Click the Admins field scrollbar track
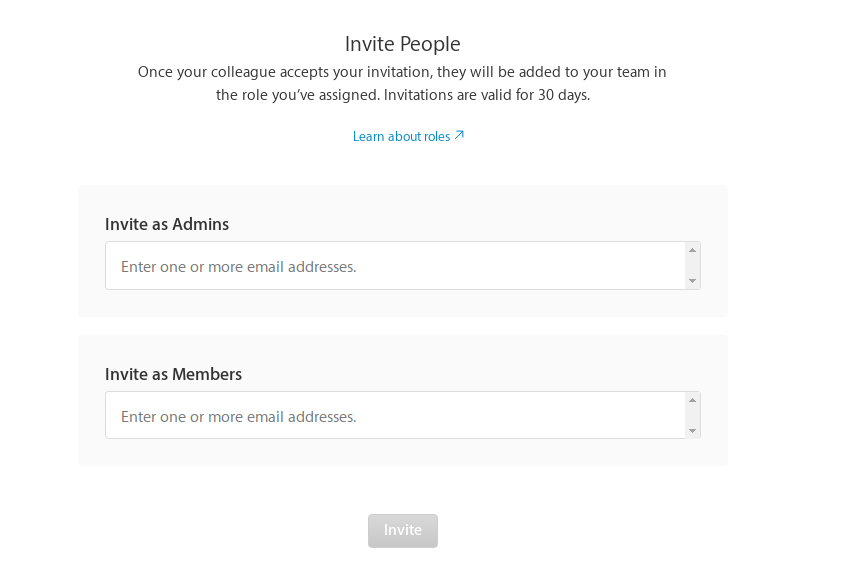Viewport: 845px width, 581px height. point(692,266)
